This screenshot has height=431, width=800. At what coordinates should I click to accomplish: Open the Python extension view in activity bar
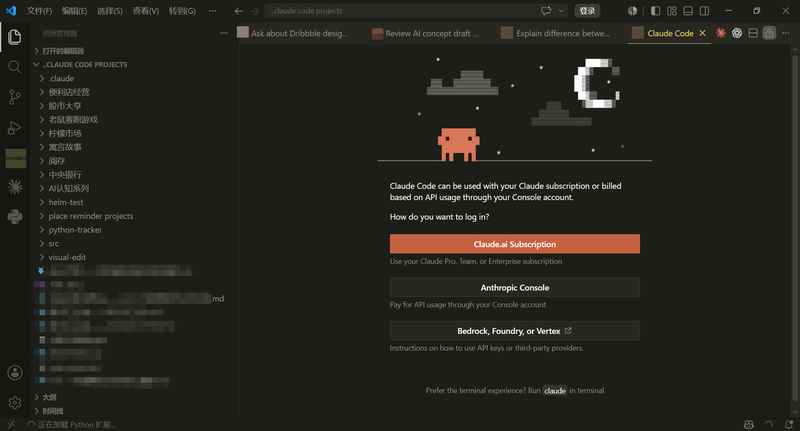pyautogui.click(x=15, y=217)
